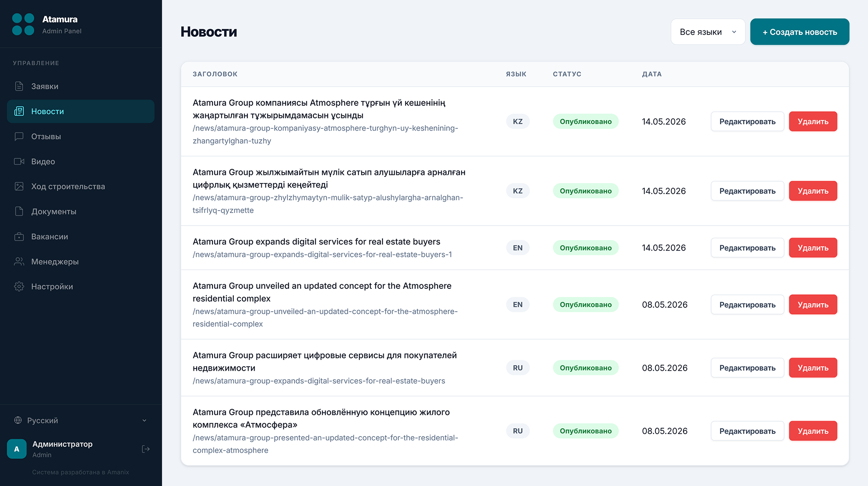Viewport: 868px width, 486px height.
Task: Select the Новости sidebar item
Action: pyautogui.click(x=80, y=111)
